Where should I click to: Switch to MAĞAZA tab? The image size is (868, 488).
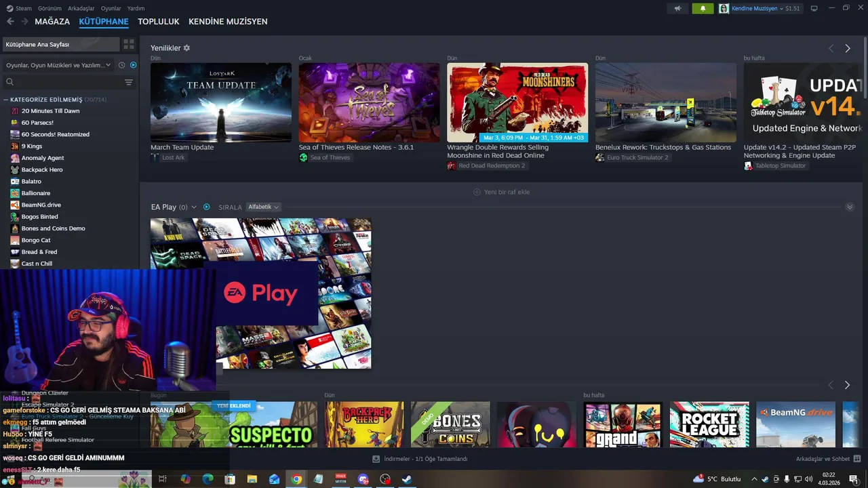click(52, 22)
